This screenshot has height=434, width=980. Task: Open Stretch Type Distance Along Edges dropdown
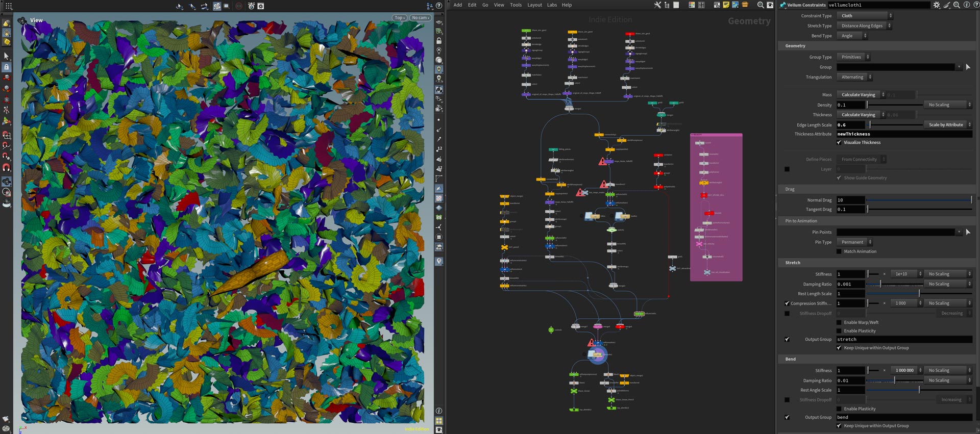coord(865,26)
